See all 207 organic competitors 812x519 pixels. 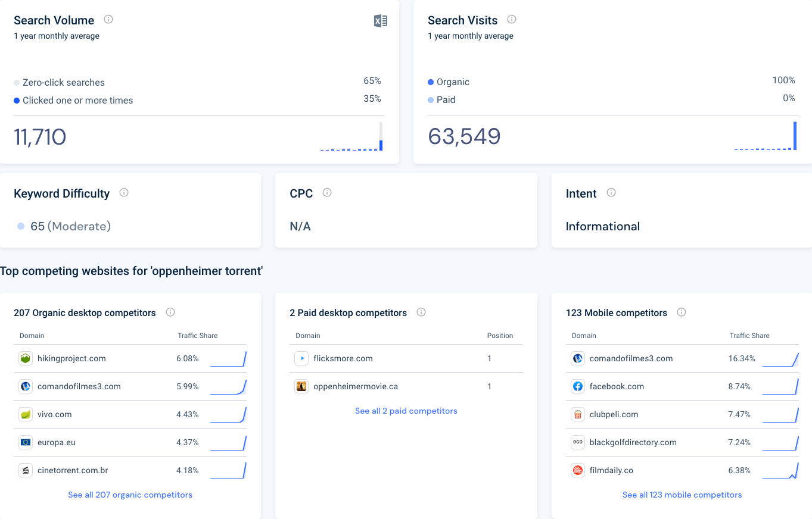[130, 495]
